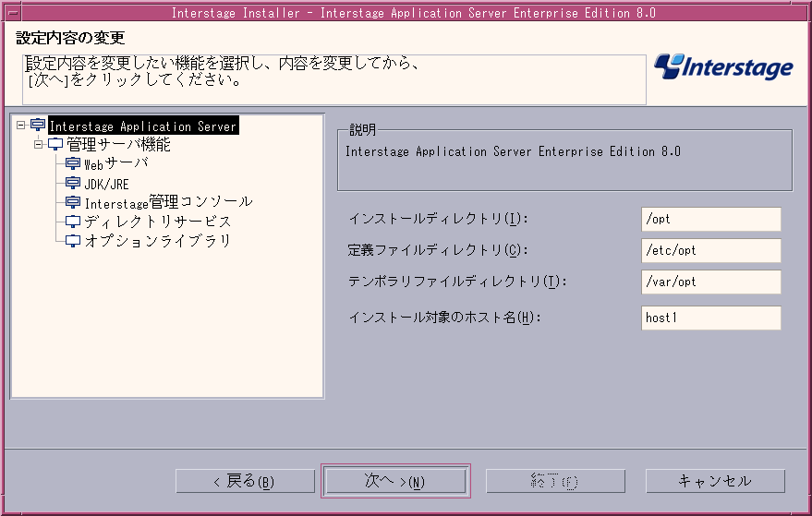Screen dimensions: 812x516
Task: Proceed with the 次へ >(N) button
Action: coord(395,481)
